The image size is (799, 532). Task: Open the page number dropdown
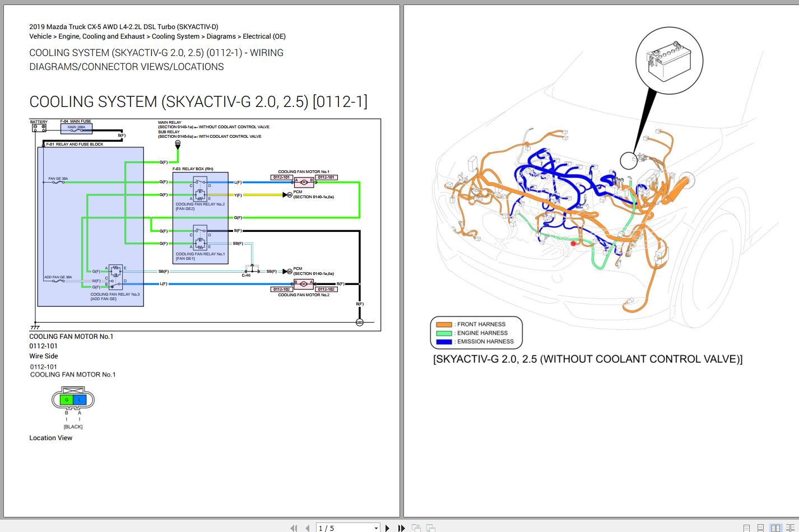[375, 528]
